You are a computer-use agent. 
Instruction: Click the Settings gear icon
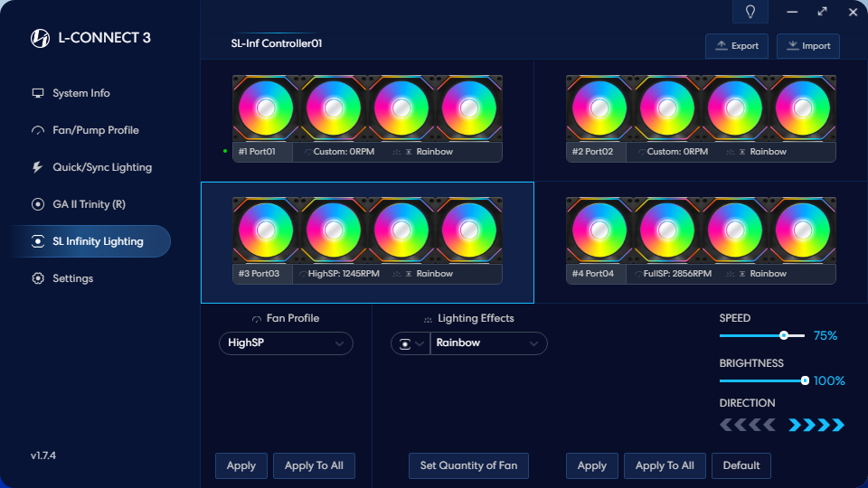pyautogui.click(x=38, y=278)
